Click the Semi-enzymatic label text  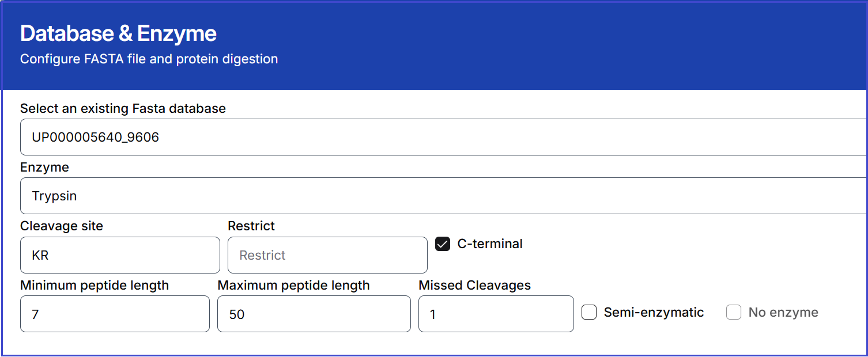click(x=654, y=313)
